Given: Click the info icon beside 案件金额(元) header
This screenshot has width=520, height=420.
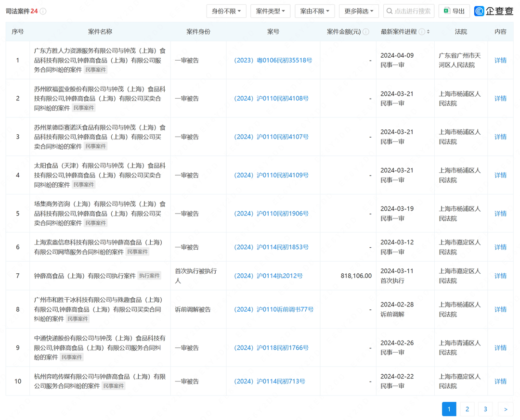Looking at the screenshot, I should point(366,32).
